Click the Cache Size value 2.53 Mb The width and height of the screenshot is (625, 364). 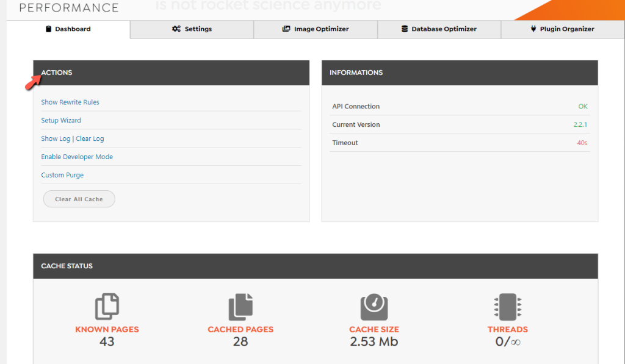(x=374, y=341)
